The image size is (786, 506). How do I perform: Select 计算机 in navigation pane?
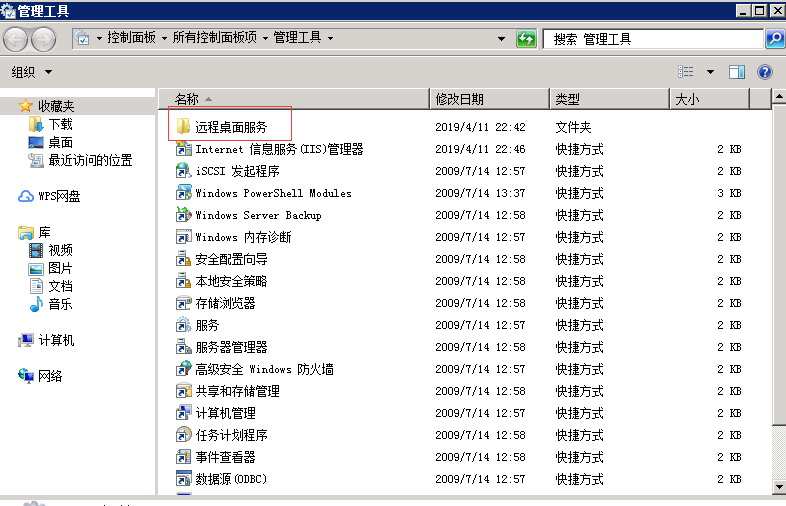pos(56,340)
